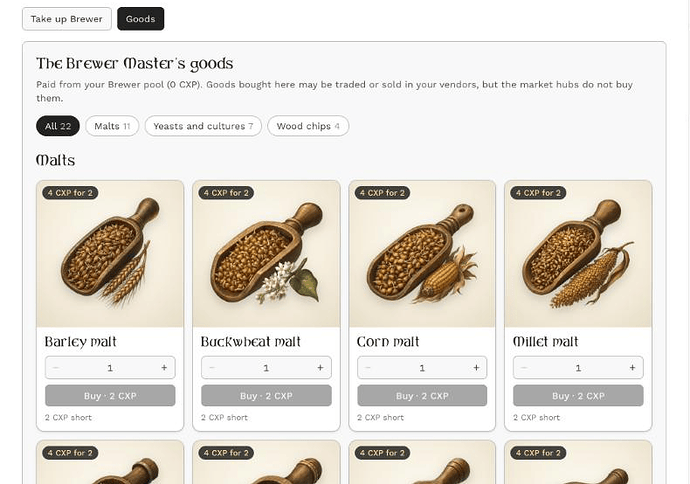The image size is (690, 484).
Task: Click the Millet malt quantity value field
Action: point(578,367)
